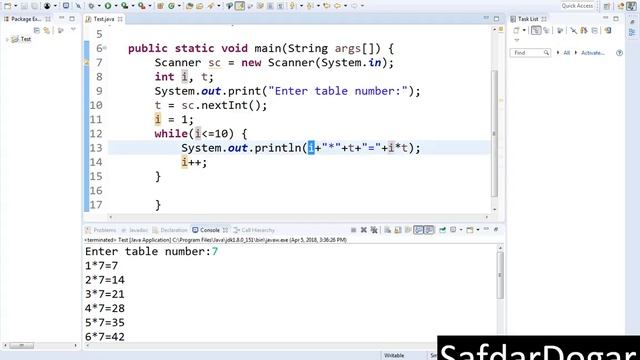Click the Open Type icon

click(x=189, y=6)
